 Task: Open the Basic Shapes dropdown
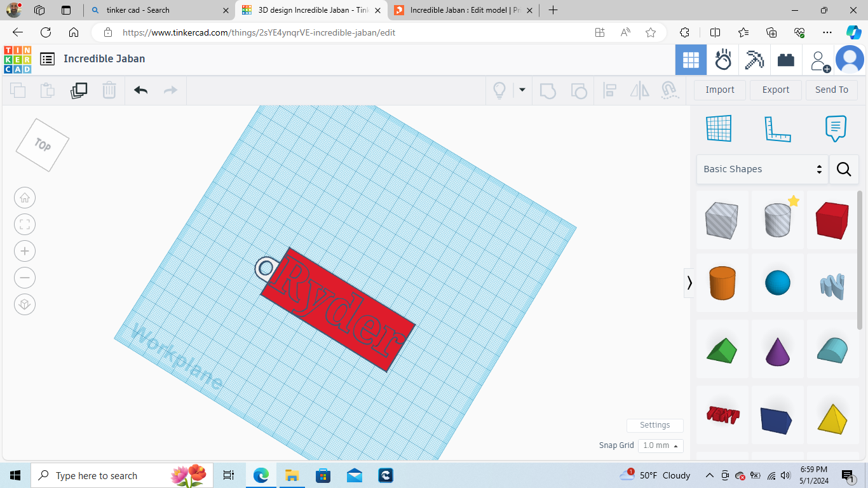click(x=763, y=169)
